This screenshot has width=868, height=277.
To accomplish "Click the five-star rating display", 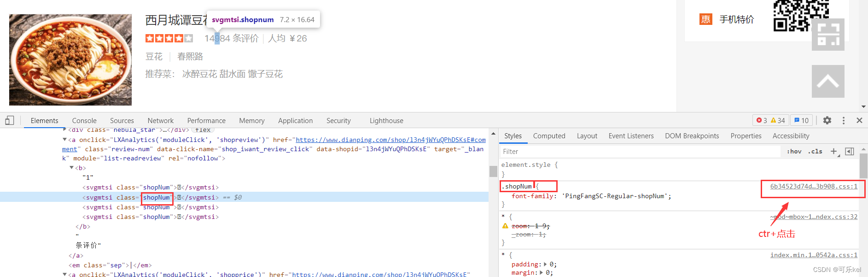I will pyautogui.click(x=169, y=38).
